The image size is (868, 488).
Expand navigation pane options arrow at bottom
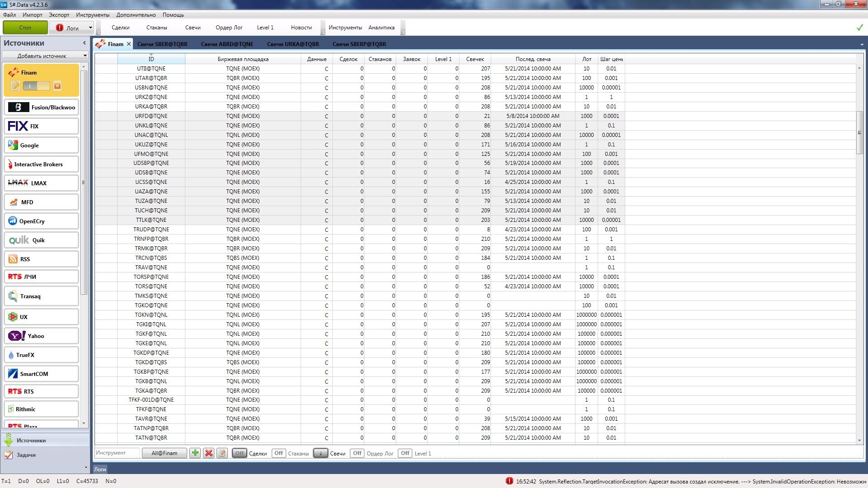click(86, 468)
